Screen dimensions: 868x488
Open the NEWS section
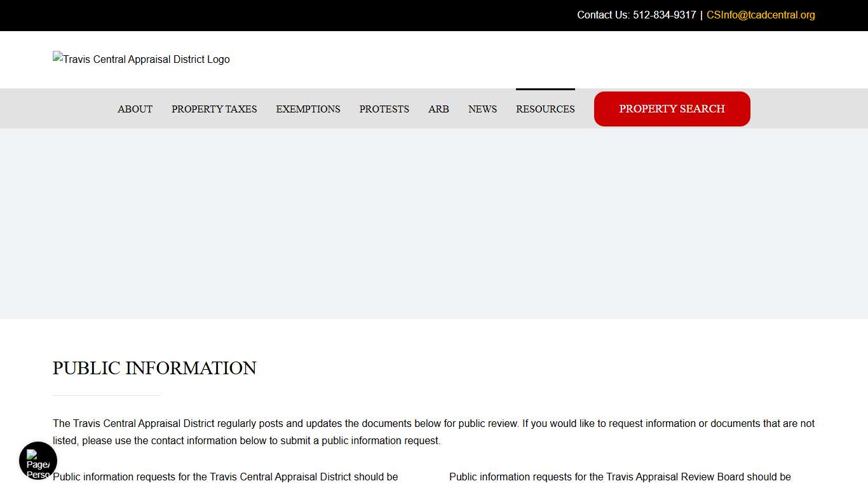pyautogui.click(x=482, y=109)
